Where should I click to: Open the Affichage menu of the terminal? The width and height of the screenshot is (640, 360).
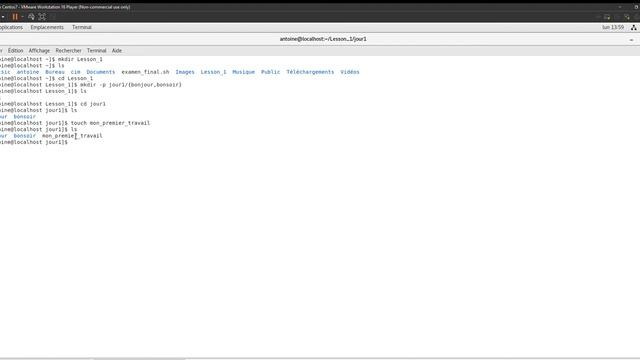pos(39,51)
